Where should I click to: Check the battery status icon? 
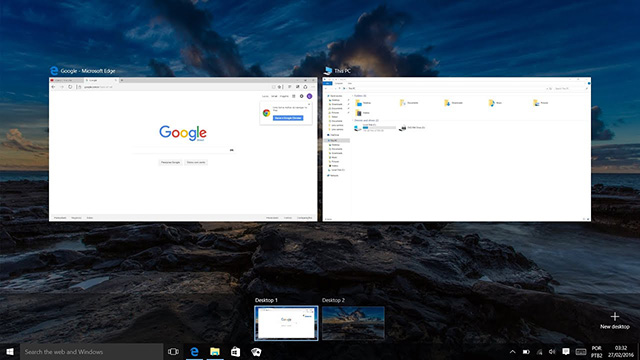(x=526, y=351)
